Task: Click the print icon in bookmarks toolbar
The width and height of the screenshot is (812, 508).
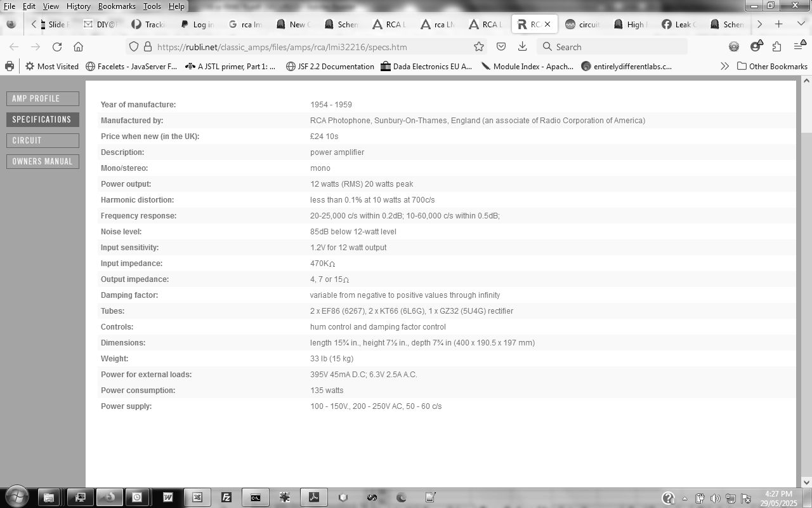Action: click(9, 66)
